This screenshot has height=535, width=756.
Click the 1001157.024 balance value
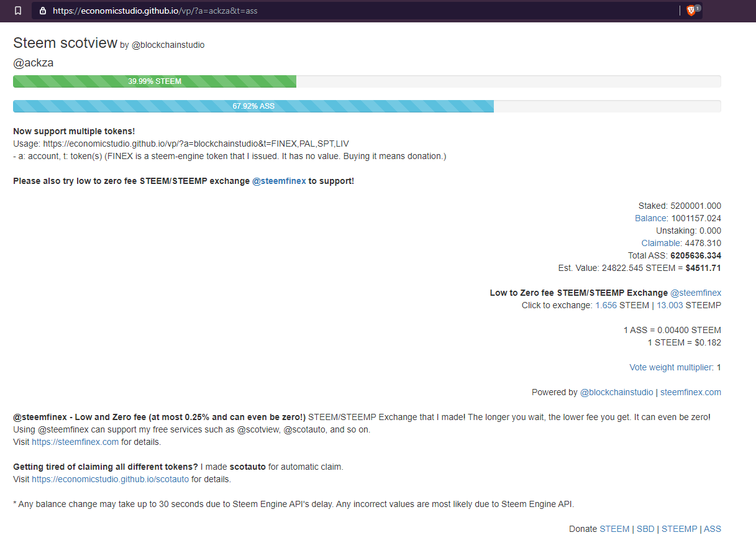[696, 218]
